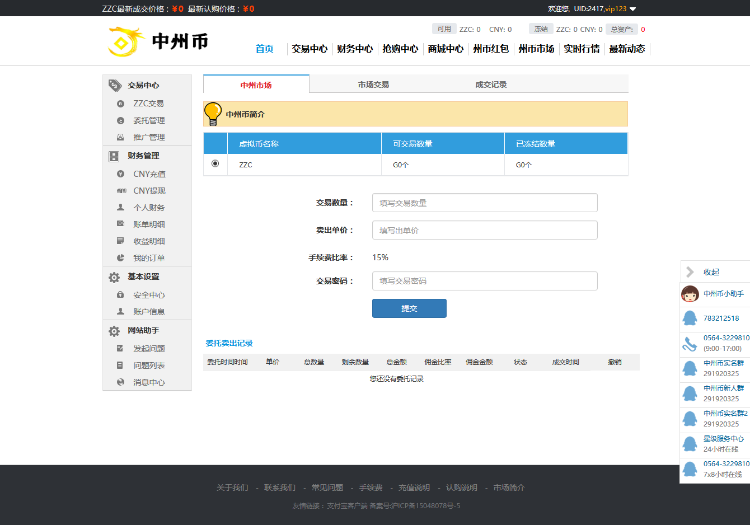Click the QQ icon for 中州币实名群2
Image resolution: width=750 pixels, height=525 pixels.
tap(690, 419)
